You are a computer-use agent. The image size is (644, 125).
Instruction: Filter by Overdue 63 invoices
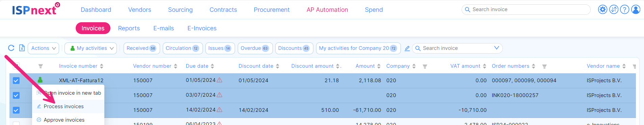point(255,48)
